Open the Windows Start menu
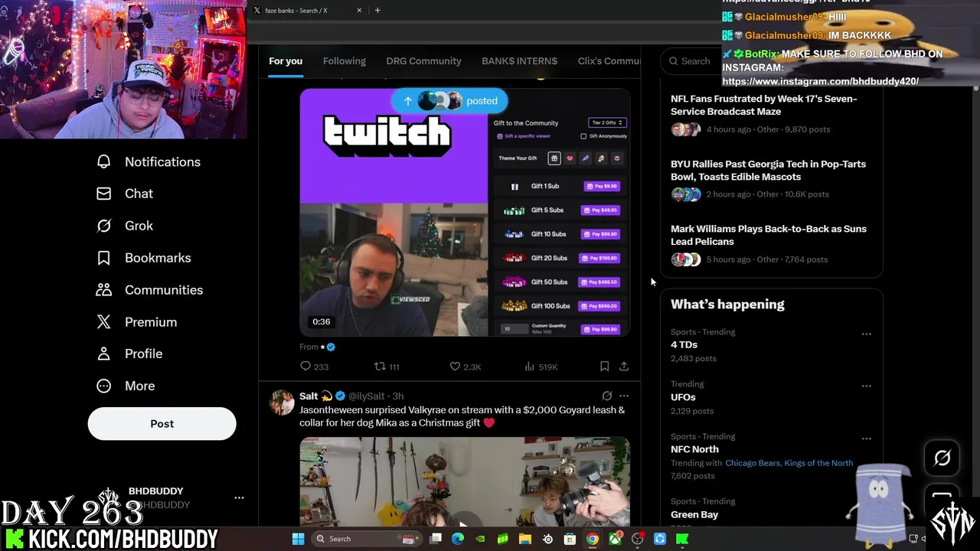 pos(298,539)
